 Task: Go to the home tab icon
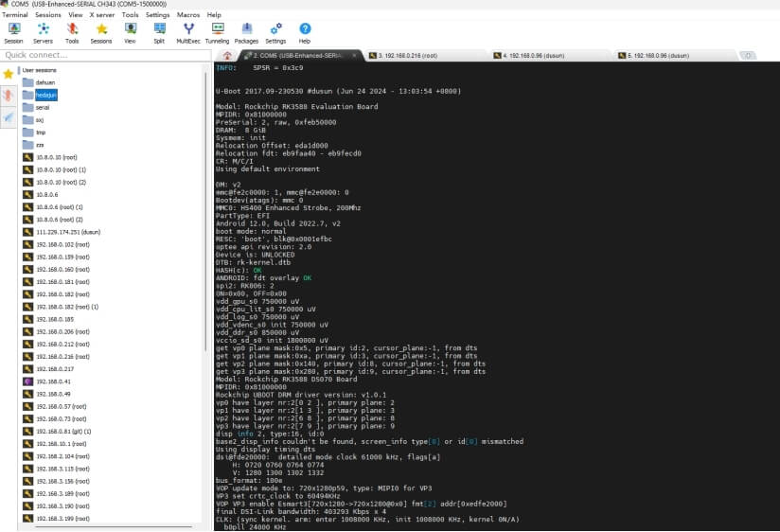point(227,56)
